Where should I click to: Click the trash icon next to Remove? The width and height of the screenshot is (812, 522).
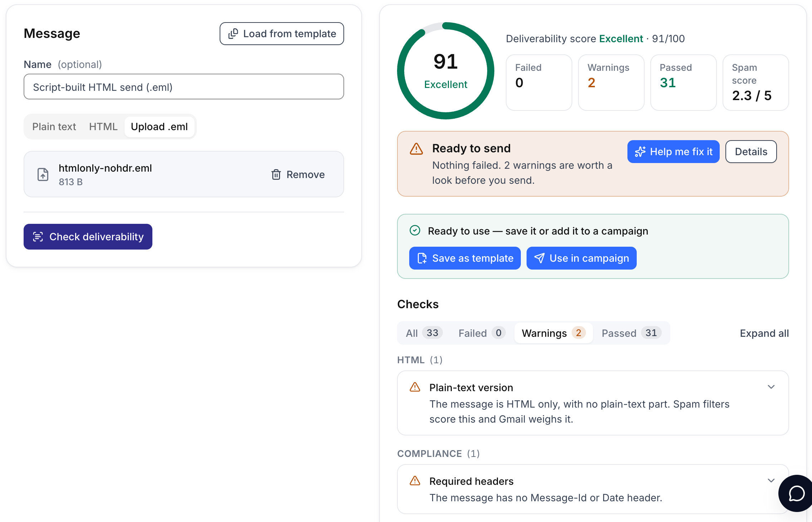tap(276, 174)
